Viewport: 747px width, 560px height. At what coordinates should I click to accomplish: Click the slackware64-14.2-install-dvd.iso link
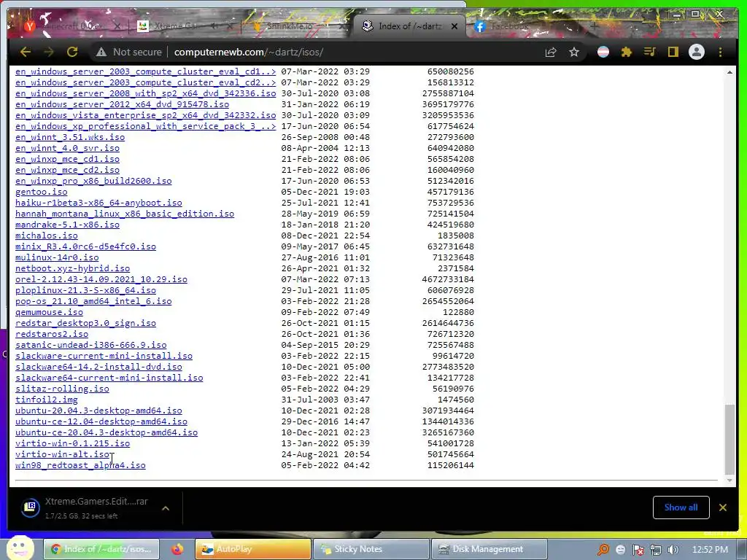coord(98,367)
